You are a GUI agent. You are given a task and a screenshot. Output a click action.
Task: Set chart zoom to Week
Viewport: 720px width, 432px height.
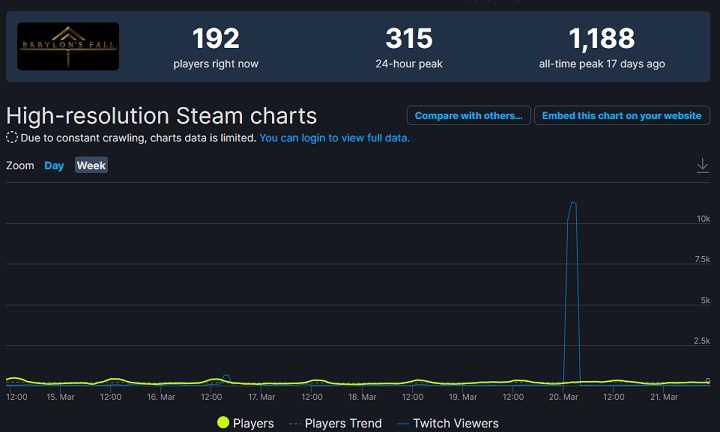click(x=91, y=165)
